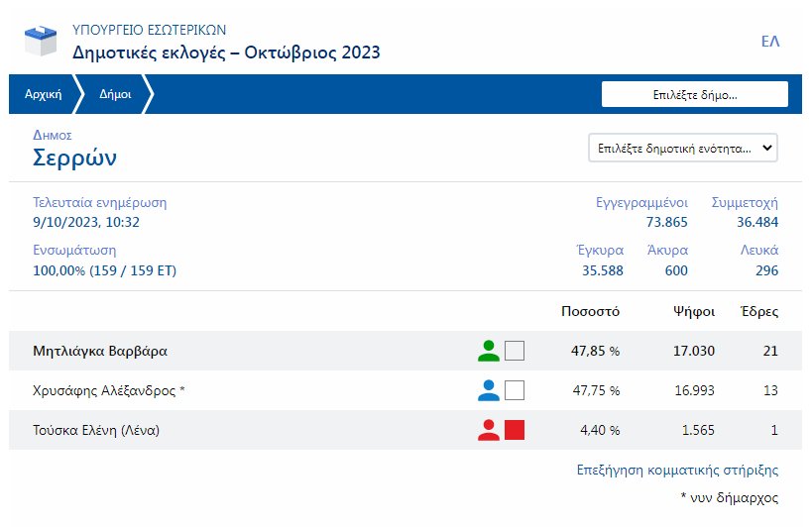Click white party square beside Μητλιάγκα Βαρβάρα

(514, 351)
